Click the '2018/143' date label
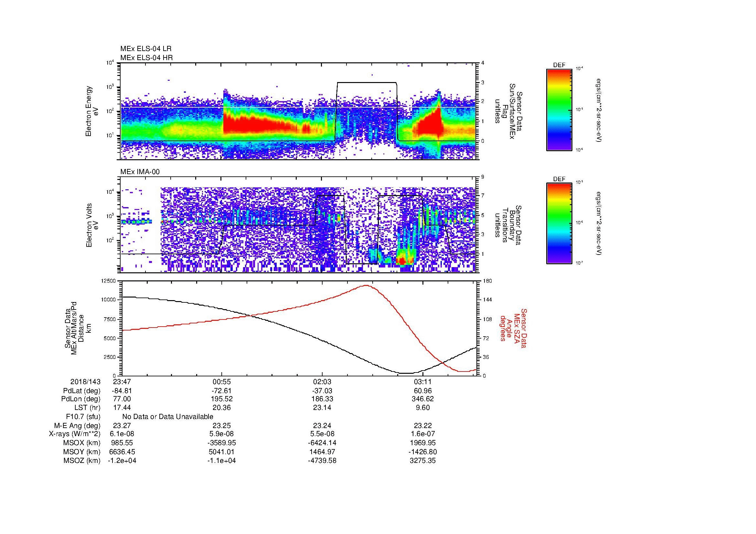The height and width of the screenshot is (534, 756). (85, 382)
